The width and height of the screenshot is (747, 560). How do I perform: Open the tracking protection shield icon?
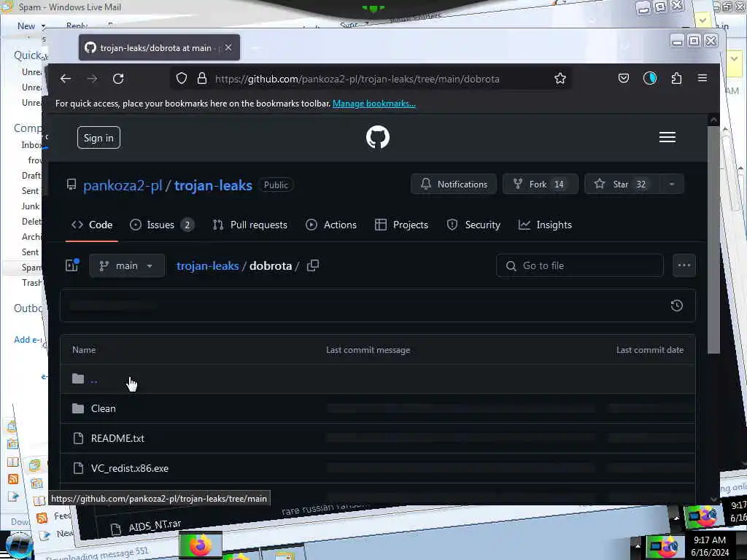(x=182, y=79)
